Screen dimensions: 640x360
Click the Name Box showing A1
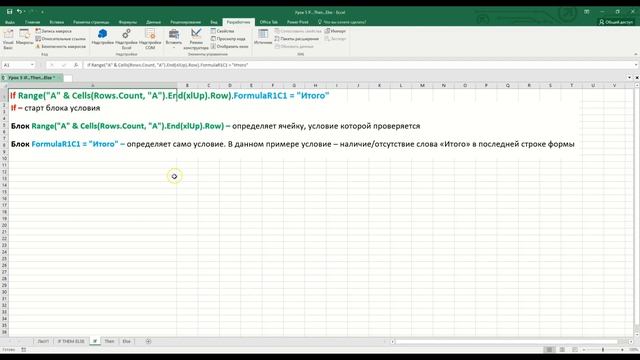[16, 65]
